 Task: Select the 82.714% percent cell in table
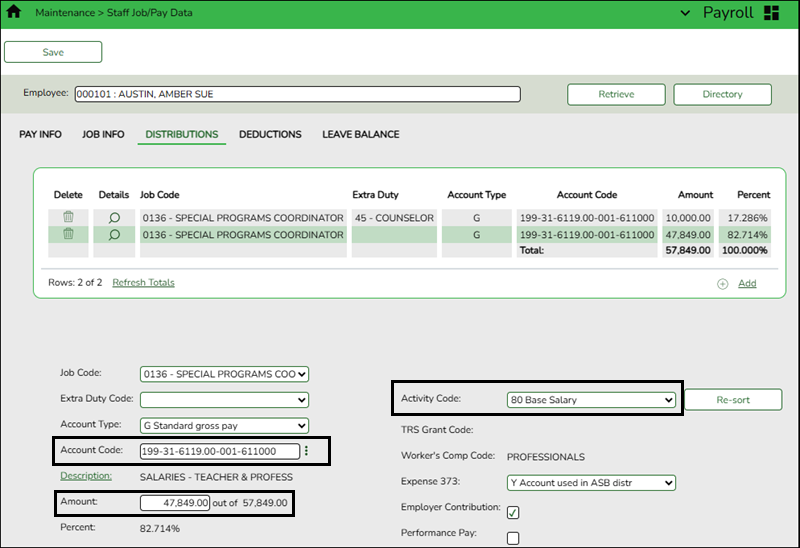tap(744, 235)
